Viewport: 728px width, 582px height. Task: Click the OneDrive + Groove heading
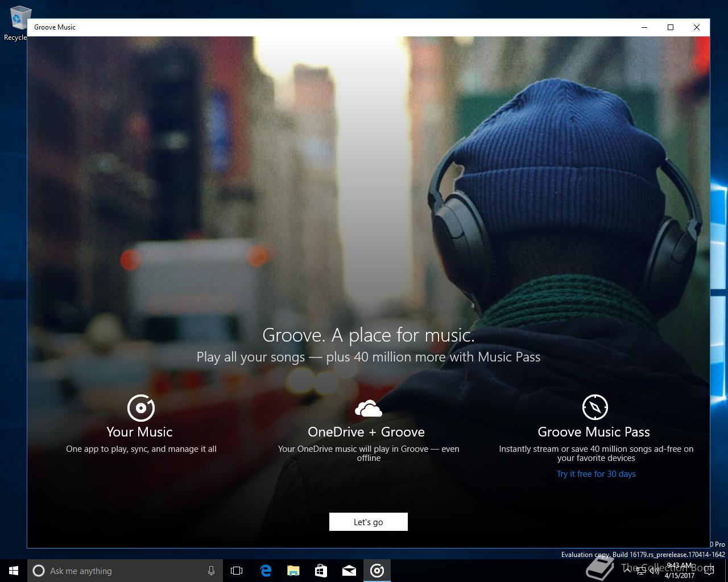pos(366,432)
